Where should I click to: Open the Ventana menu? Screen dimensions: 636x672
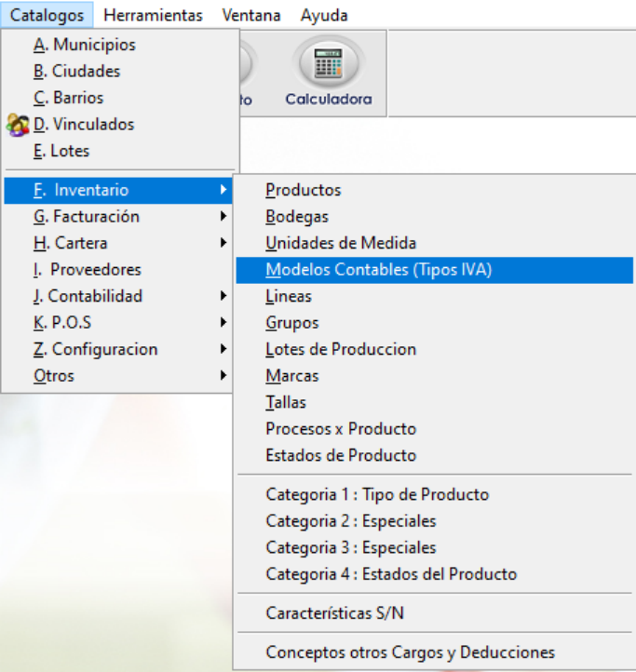[x=251, y=16]
